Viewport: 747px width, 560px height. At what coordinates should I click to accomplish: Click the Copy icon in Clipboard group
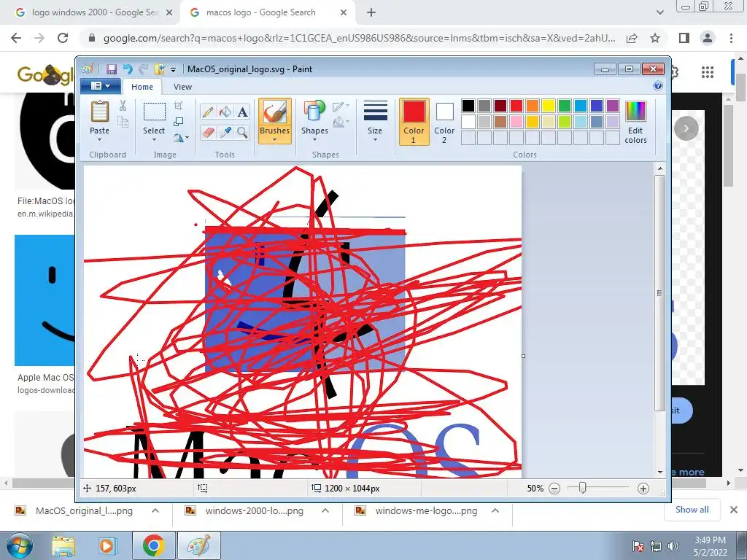pyautogui.click(x=123, y=122)
